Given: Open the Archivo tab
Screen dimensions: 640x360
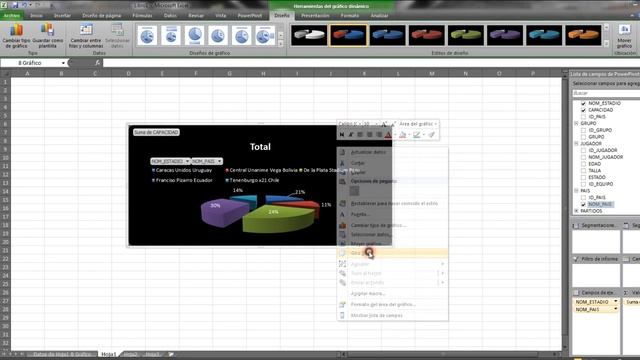Looking at the screenshot, I should click(12, 16).
